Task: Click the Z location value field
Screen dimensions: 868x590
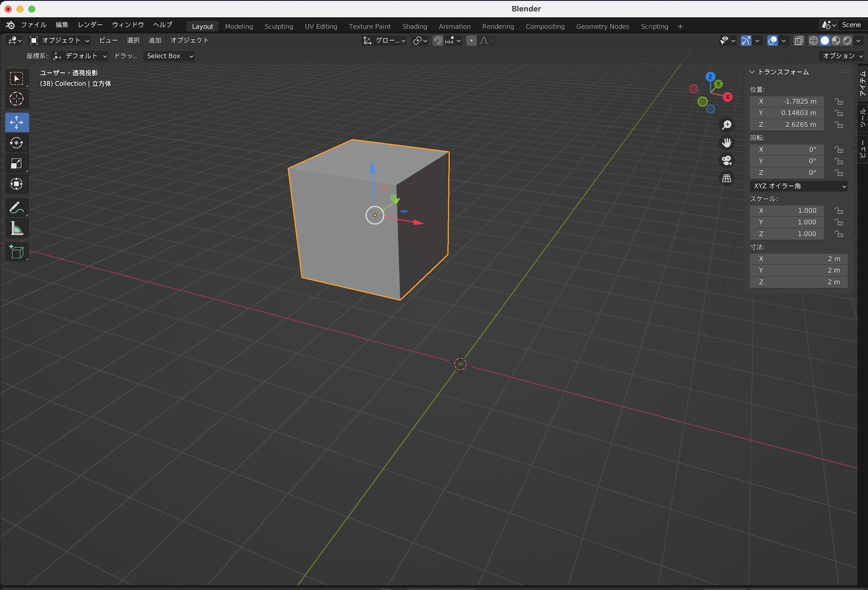Action: click(787, 125)
